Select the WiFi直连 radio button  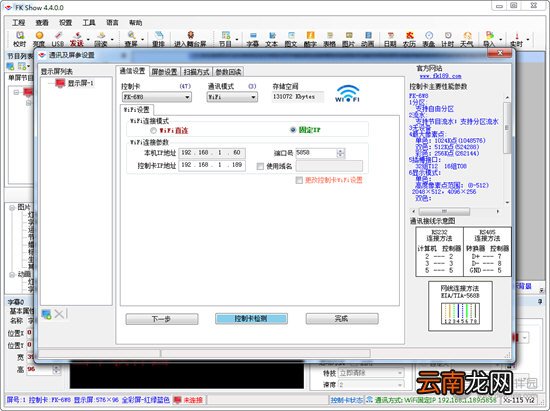(153, 130)
